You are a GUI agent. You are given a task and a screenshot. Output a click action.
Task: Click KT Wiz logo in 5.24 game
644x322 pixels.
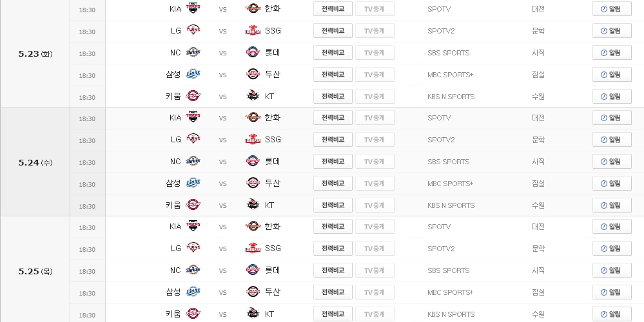(x=253, y=205)
